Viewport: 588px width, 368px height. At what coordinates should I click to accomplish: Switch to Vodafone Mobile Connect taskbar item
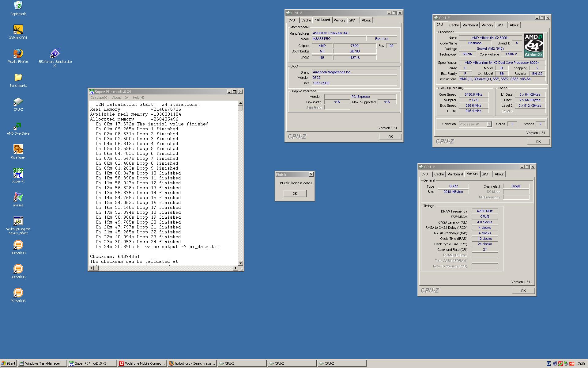click(142, 363)
